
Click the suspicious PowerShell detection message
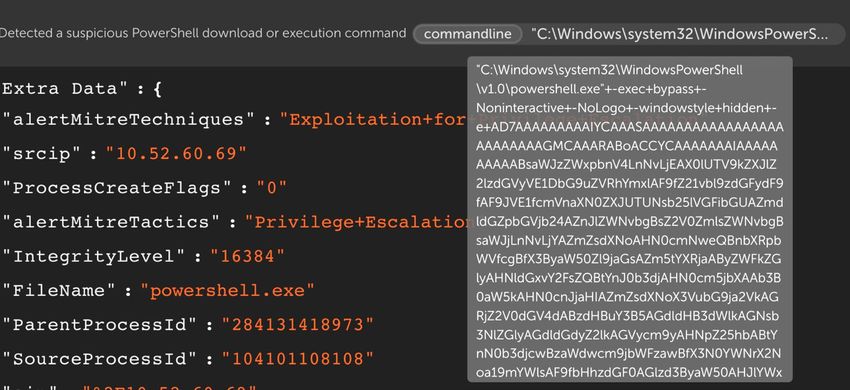click(x=203, y=33)
